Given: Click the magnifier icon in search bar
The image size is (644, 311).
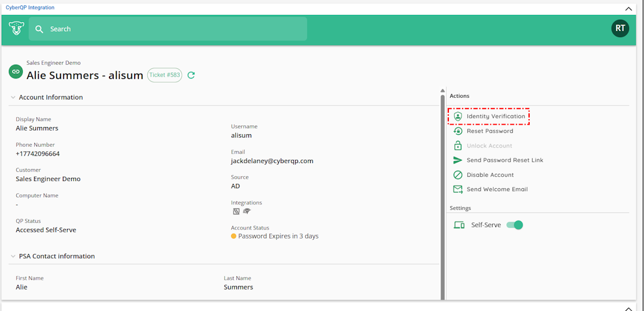Looking at the screenshot, I should pyautogui.click(x=40, y=29).
